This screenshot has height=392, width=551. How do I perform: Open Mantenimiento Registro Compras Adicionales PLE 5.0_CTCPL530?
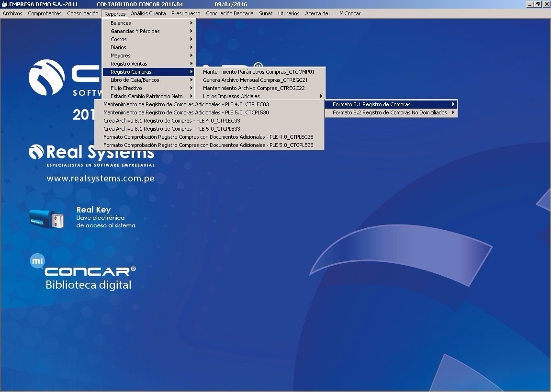(209, 112)
